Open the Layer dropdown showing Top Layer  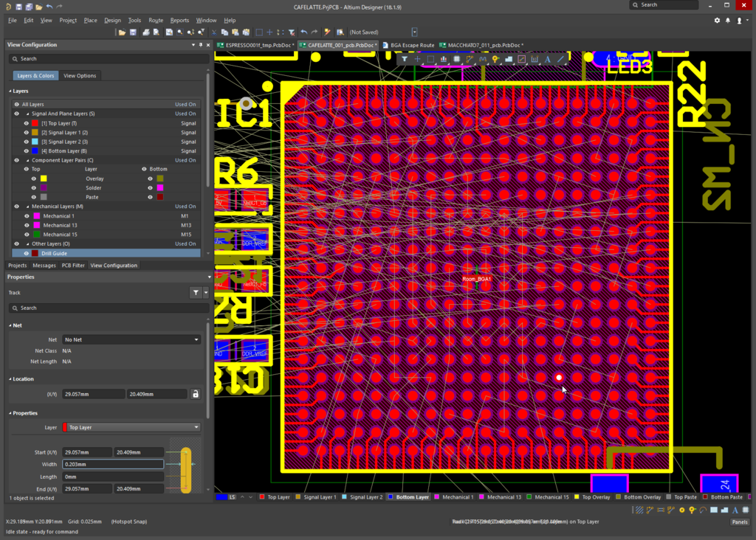131,427
